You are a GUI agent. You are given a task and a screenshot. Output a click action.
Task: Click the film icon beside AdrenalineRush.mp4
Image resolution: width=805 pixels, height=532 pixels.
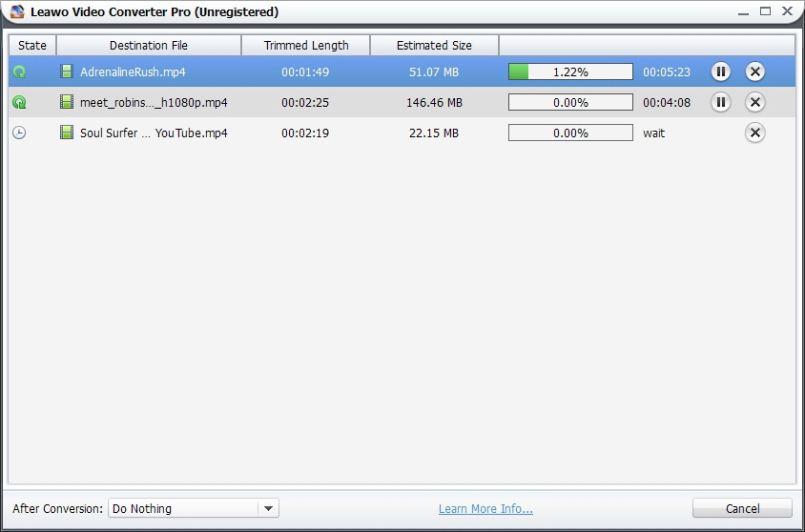[67, 72]
